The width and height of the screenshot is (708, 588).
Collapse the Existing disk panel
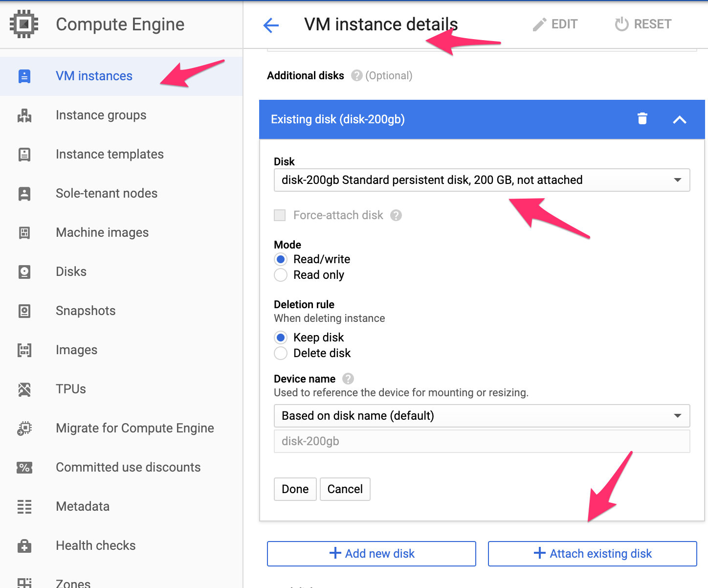point(680,120)
